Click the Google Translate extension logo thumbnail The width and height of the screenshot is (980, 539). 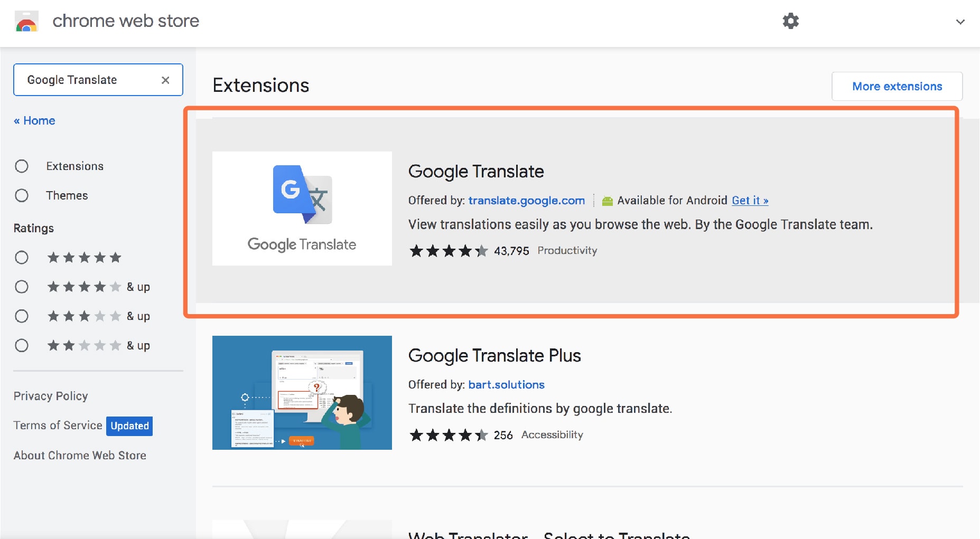pyautogui.click(x=302, y=208)
